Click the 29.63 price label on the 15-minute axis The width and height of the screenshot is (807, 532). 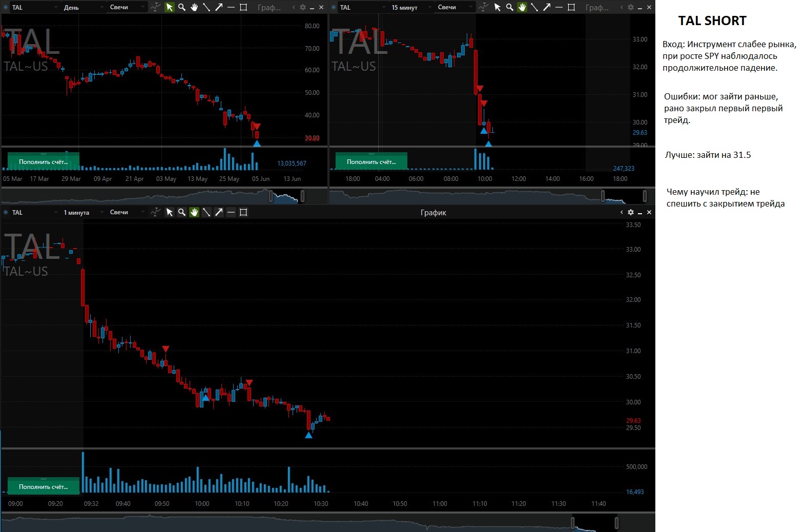(640, 132)
